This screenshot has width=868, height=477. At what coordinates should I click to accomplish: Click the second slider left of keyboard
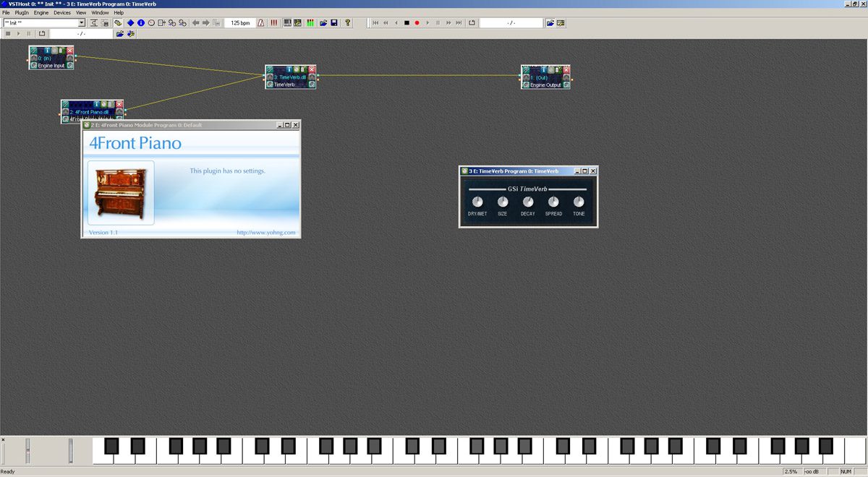(x=71, y=451)
